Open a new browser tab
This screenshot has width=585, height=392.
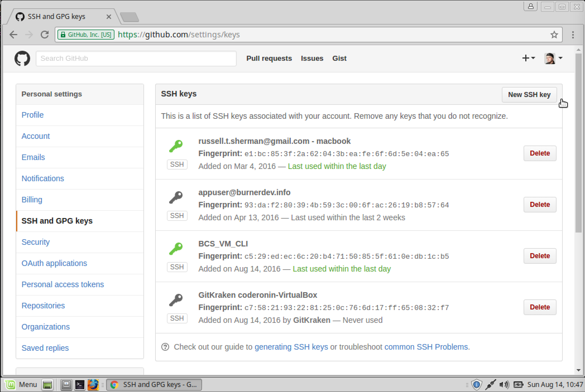click(129, 17)
